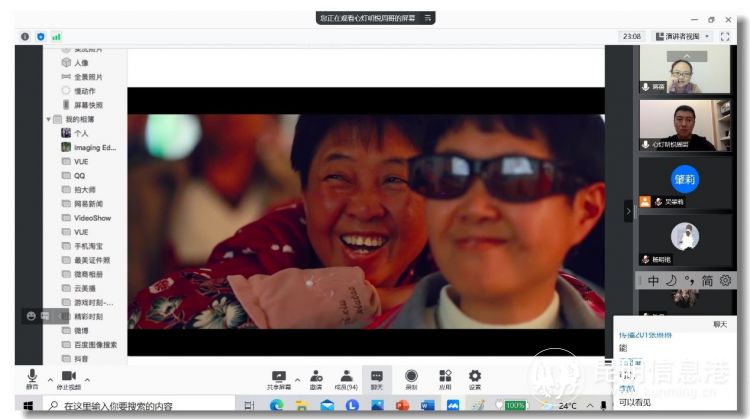Screen dimensions: 750x419
Task: Open the members (94) list
Action: click(346, 376)
